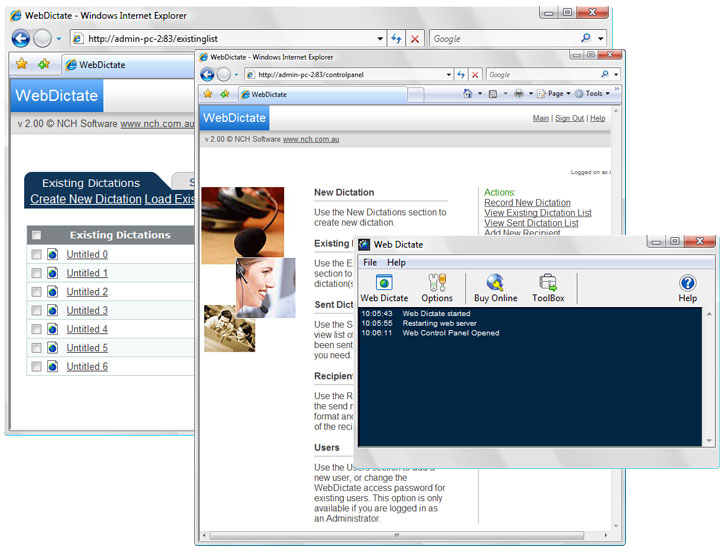Click forward arrow in controlpanel browser window
727x556 pixels.
point(223,74)
